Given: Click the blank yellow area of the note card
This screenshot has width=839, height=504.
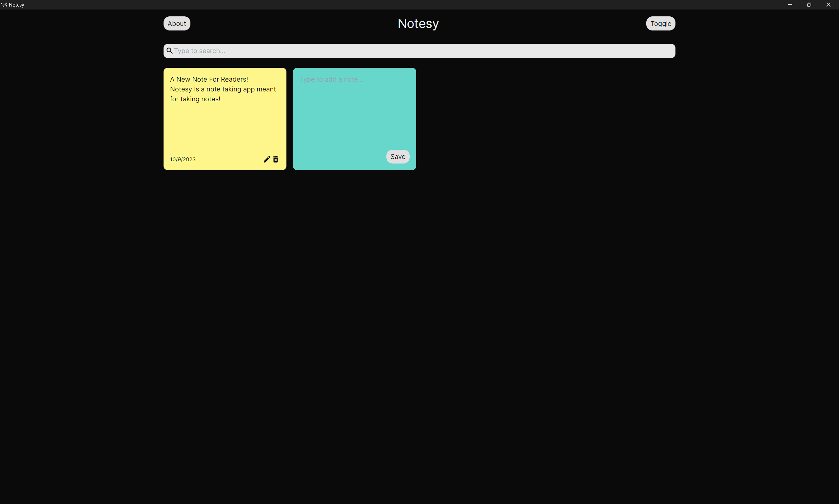Looking at the screenshot, I should pyautogui.click(x=224, y=129).
